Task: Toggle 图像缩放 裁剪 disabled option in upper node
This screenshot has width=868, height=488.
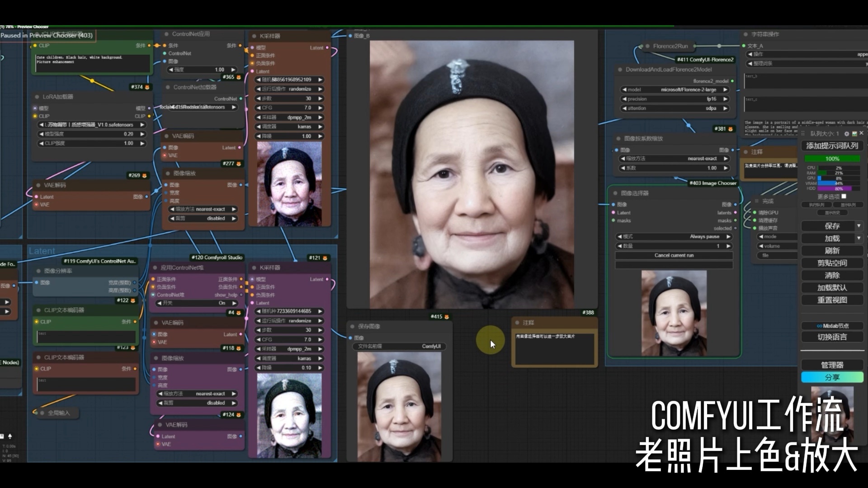Action: (x=203, y=219)
